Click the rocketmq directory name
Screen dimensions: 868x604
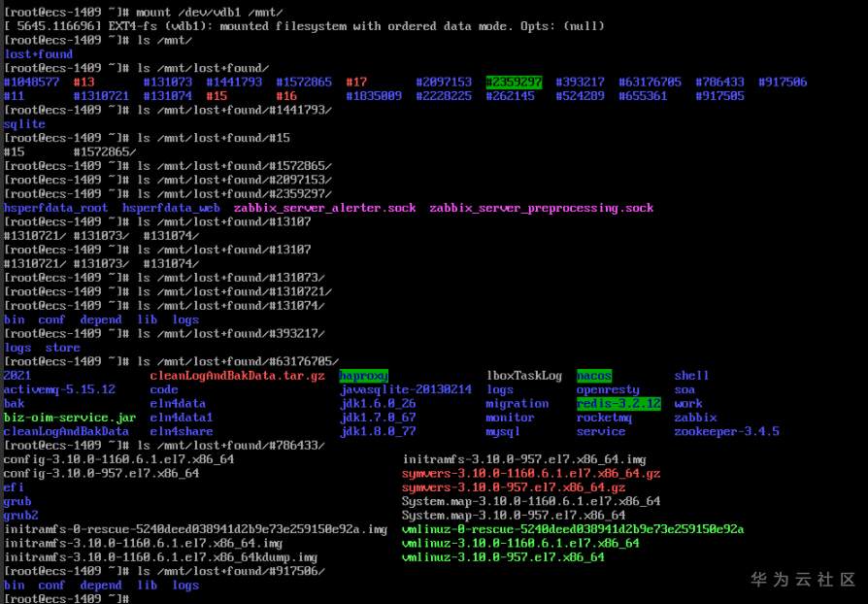[x=604, y=418]
